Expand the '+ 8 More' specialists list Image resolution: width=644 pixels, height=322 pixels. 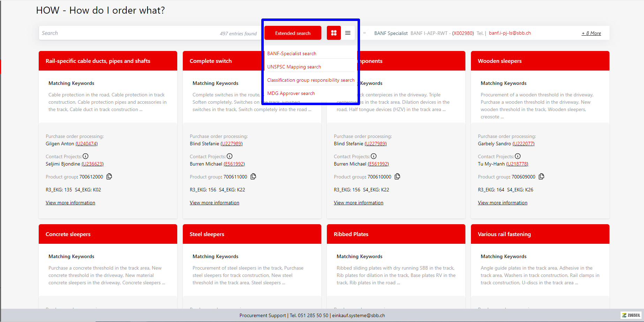point(591,34)
